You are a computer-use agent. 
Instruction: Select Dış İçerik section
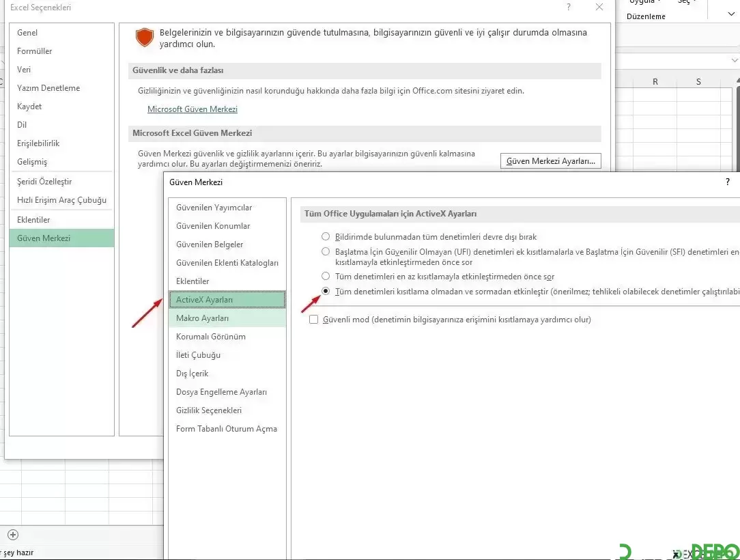point(227,373)
